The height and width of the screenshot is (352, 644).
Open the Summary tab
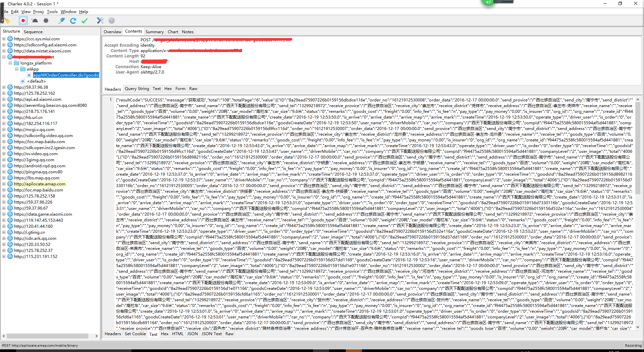tap(154, 32)
